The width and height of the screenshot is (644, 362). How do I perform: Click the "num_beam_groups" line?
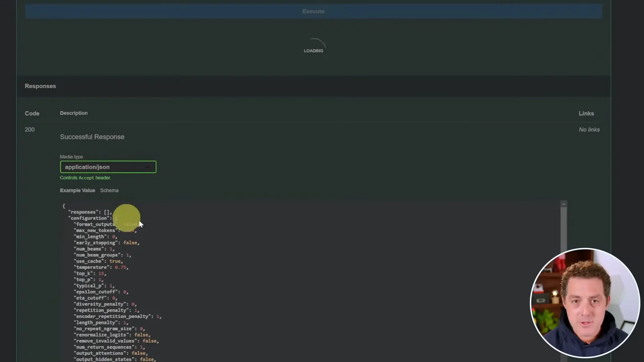(102, 255)
